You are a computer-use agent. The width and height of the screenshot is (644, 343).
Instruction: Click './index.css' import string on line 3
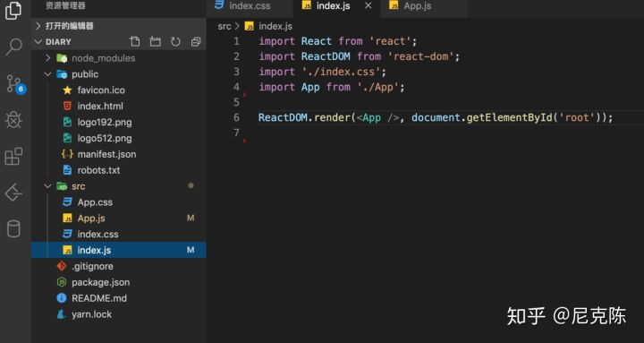point(341,72)
